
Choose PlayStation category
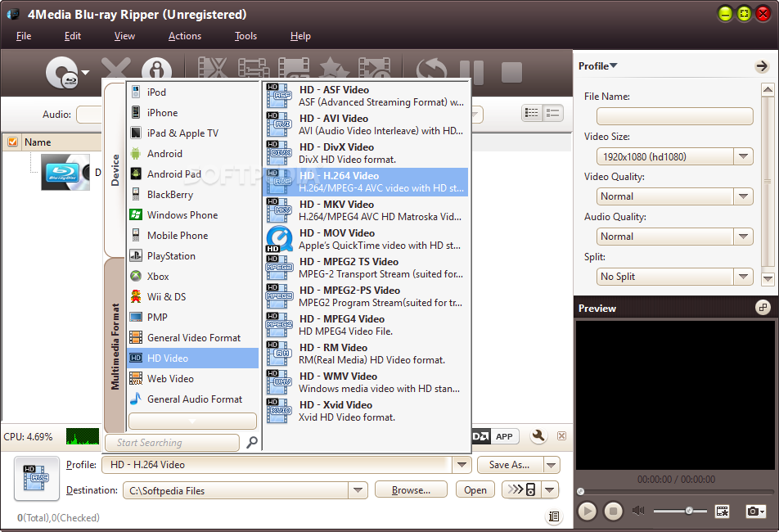pyautogui.click(x=193, y=256)
